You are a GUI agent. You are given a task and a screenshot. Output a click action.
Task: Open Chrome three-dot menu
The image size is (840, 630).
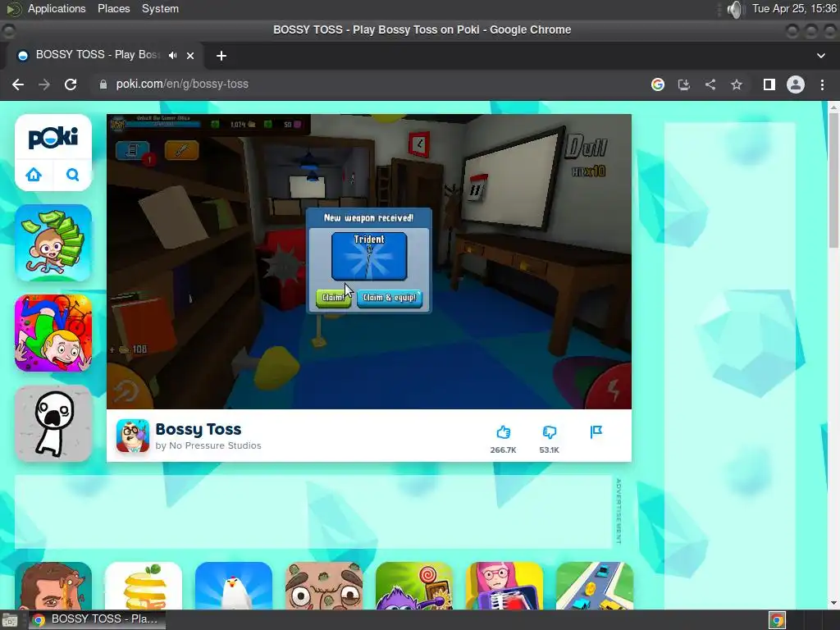point(822,84)
